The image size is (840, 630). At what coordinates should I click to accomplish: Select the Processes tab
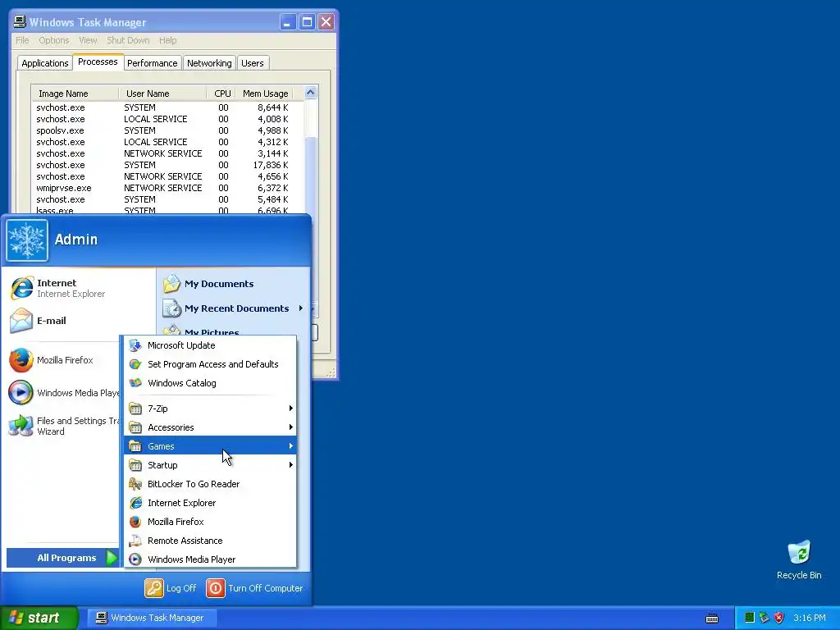click(98, 62)
